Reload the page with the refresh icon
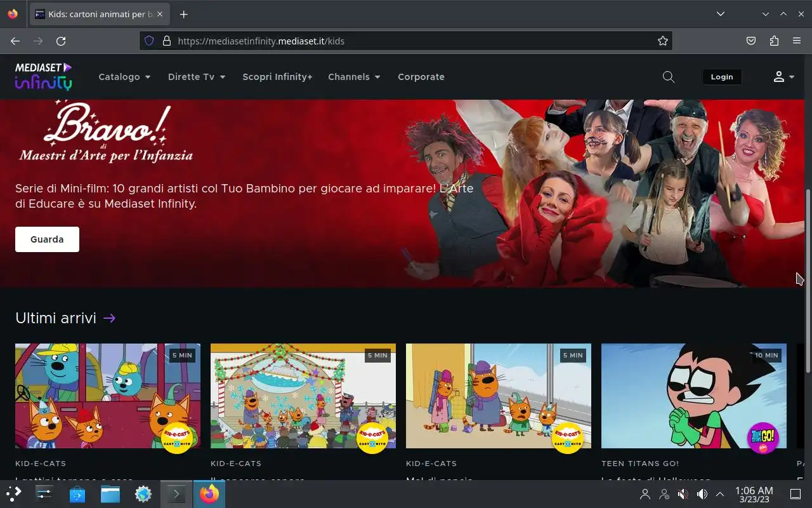 click(x=61, y=41)
